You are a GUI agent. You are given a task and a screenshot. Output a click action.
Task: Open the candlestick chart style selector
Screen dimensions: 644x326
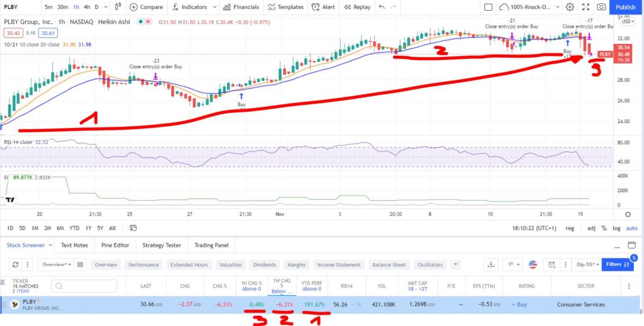118,7
